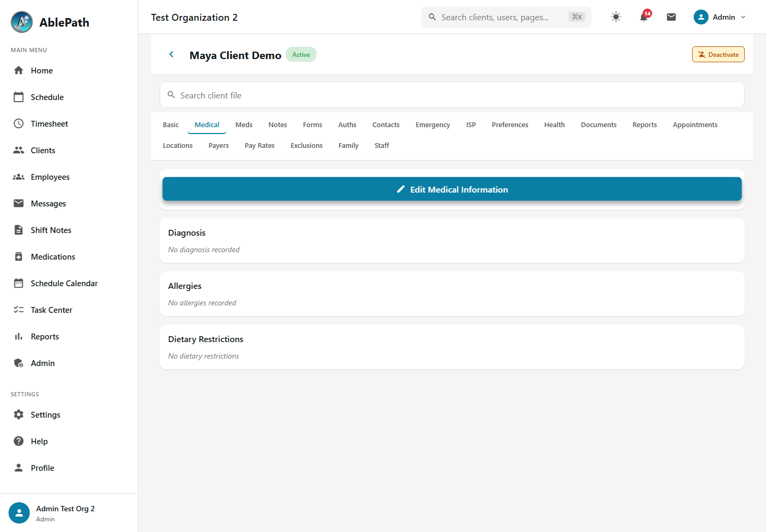Open the Family tab
766x532 pixels.
pyautogui.click(x=348, y=145)
